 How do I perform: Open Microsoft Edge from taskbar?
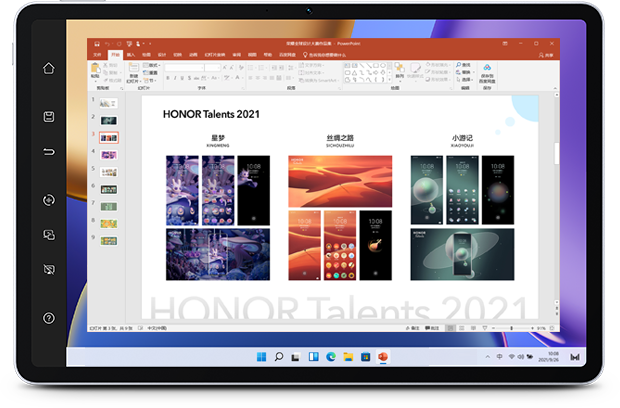point(331,357)
